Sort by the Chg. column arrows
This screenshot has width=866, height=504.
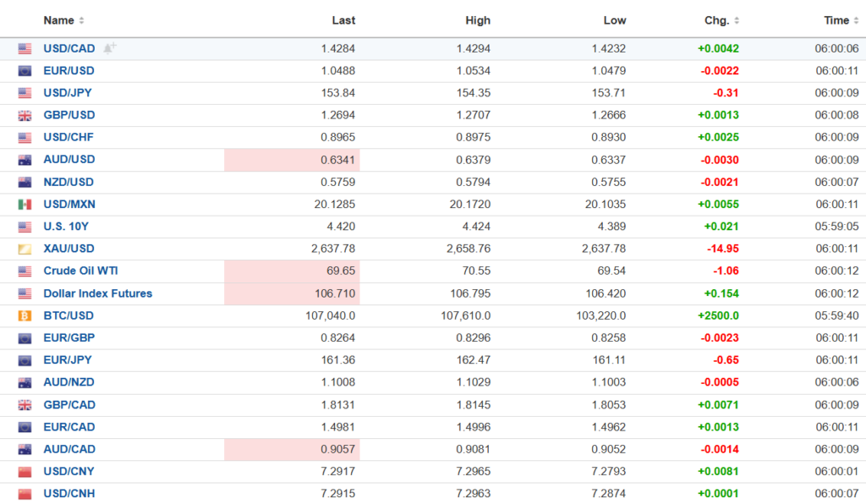click(737, 20)
